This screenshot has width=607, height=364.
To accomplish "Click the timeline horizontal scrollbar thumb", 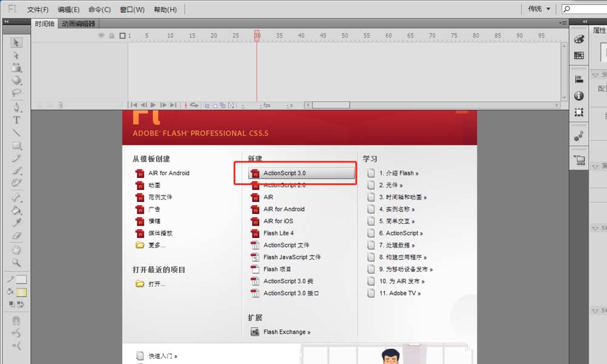I will pos(331,105).
